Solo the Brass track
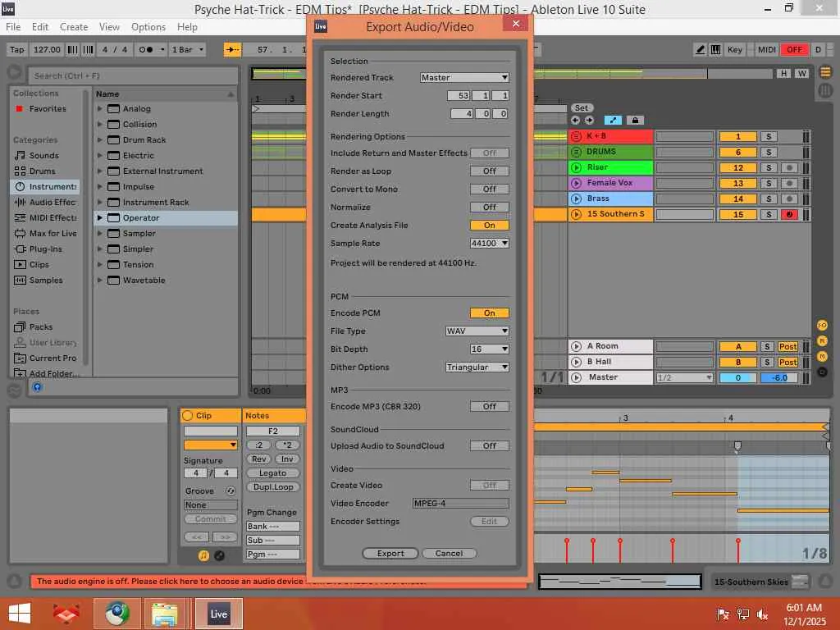Image resolution: width=840 pixels, height=630 pixels. [769, 199]
